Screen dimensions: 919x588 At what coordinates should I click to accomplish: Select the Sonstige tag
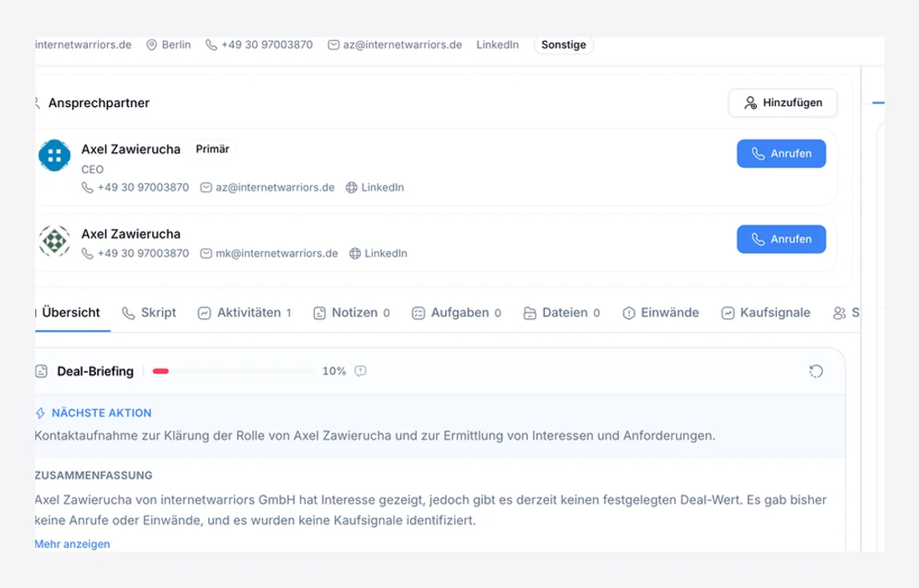click(x=563, y=45)
